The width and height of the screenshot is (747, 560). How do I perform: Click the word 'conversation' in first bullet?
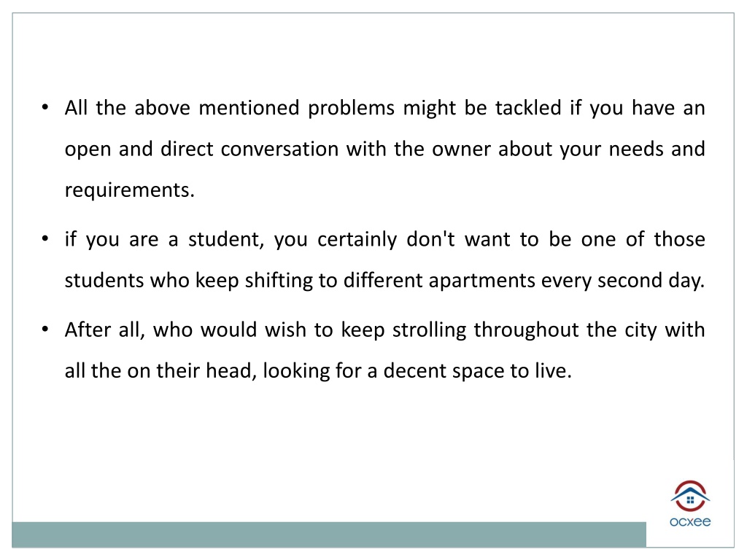coord(279,149)
